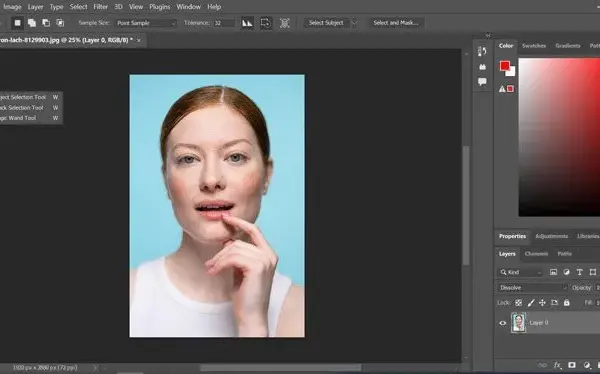Add a layer style fx icon
Viewport: 600px width, 374px height.
click(x=558, y=365)
